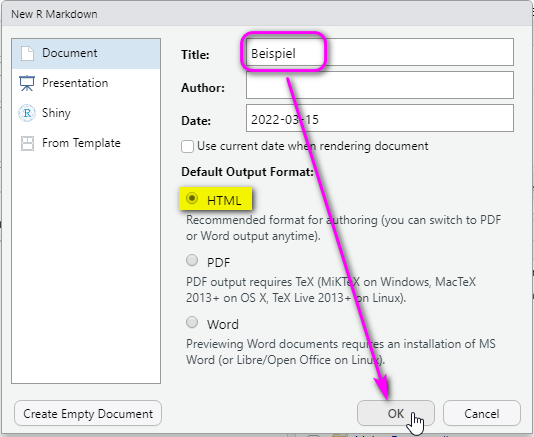Select HTML as default output format
Viewport: 534px width, 437px height.
click(x=192, y=198)
